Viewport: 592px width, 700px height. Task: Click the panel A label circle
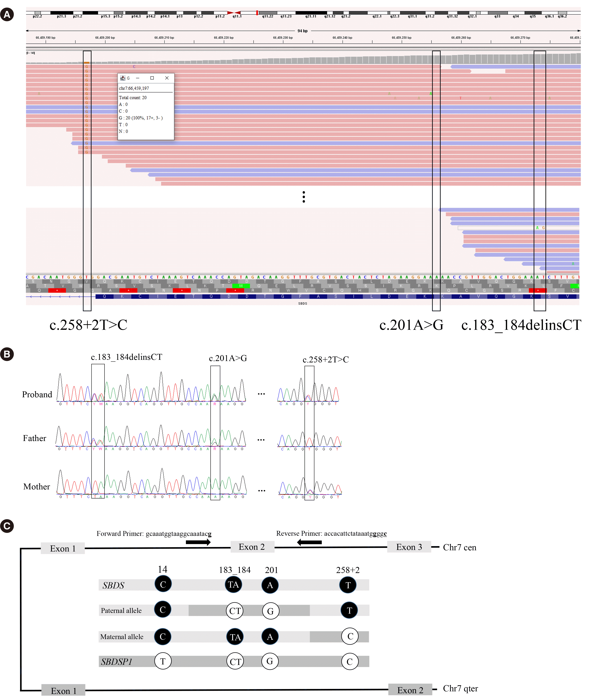pos(7,14)
